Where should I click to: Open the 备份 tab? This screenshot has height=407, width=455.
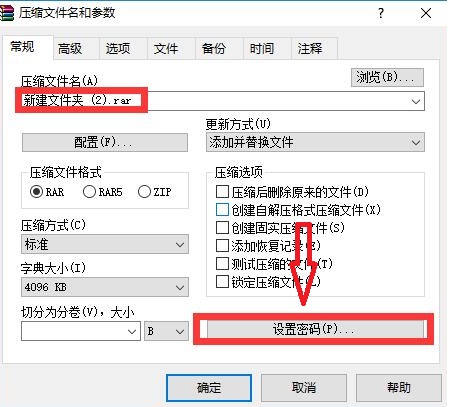coord(214,49)
